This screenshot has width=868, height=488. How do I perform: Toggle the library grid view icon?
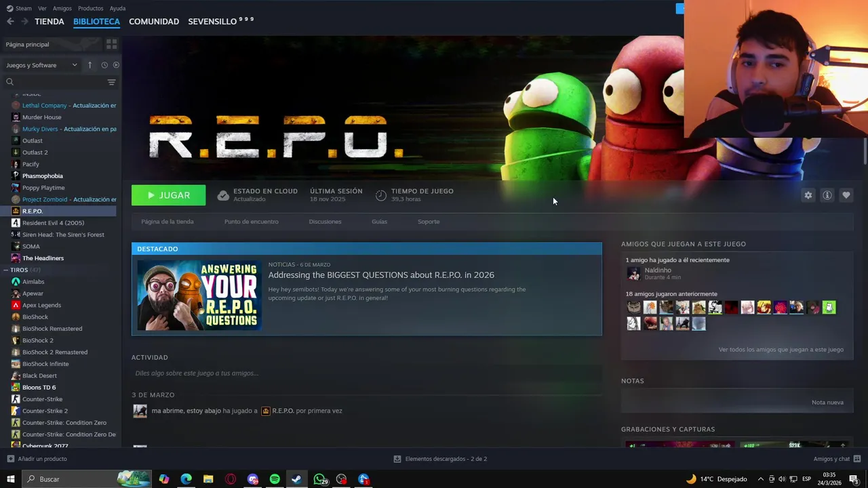112,44
